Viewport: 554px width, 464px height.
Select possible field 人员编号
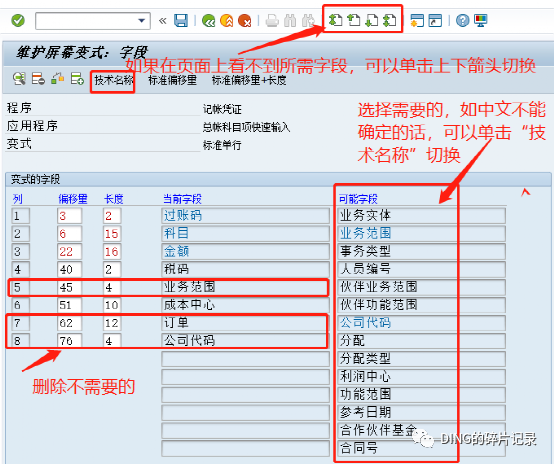(422, 269)
